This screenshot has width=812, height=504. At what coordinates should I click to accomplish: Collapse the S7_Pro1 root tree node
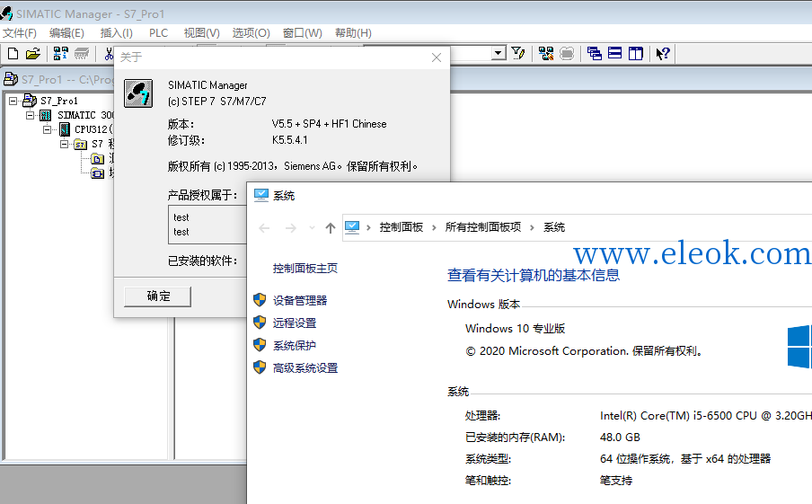13,101
